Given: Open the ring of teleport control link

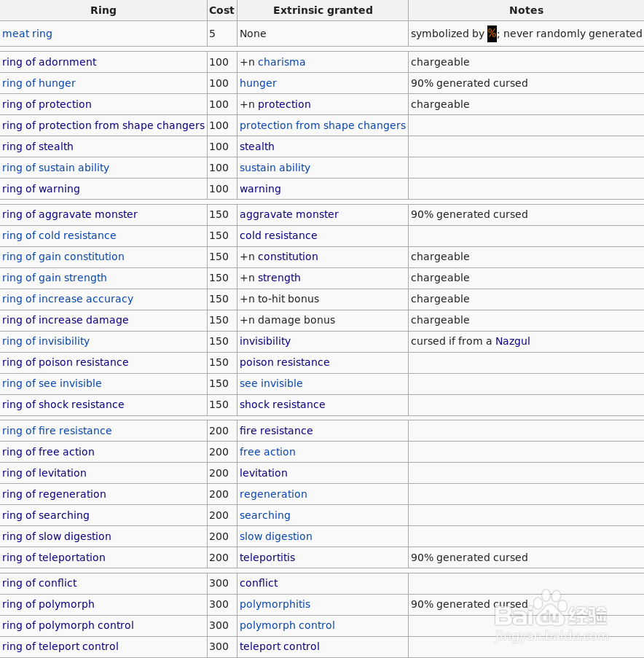Looking at the screenshot, I should [60, 646].
